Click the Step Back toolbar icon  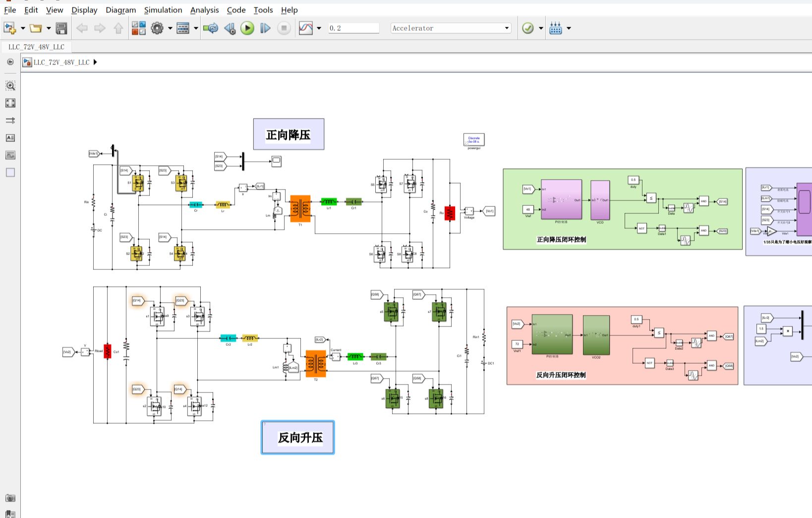tap(230, 28)
